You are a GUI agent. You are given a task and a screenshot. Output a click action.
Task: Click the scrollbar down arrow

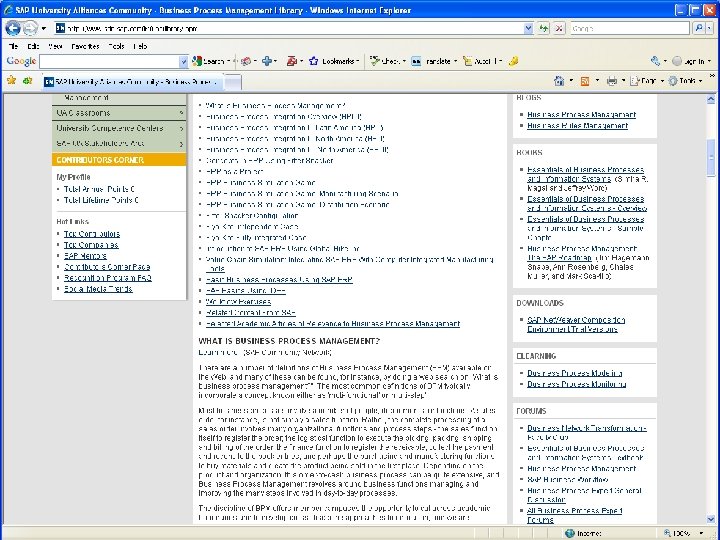[x=711, y=519]
